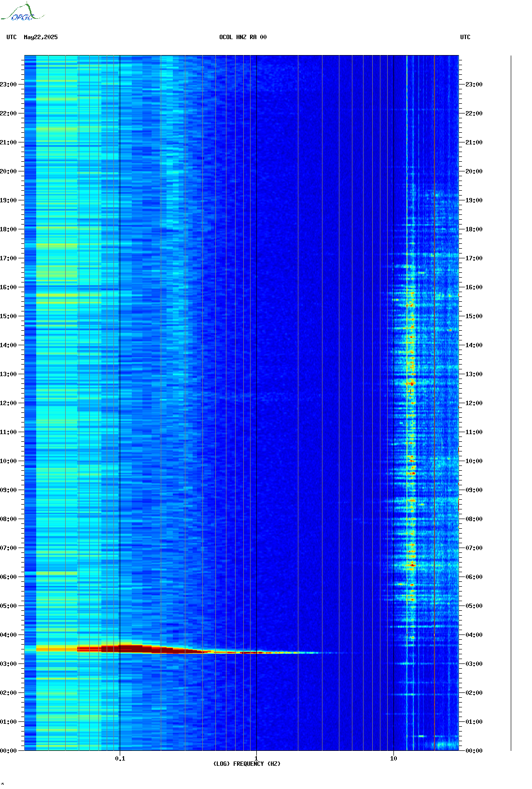
Task: Select the 12:00 tick on left axis
Action: [x=8, y=403]
